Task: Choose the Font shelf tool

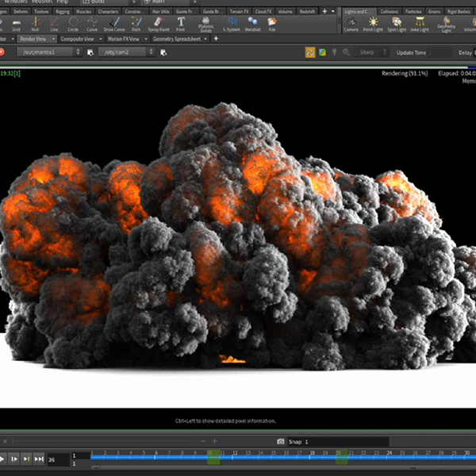Action: tap(181, 24)
